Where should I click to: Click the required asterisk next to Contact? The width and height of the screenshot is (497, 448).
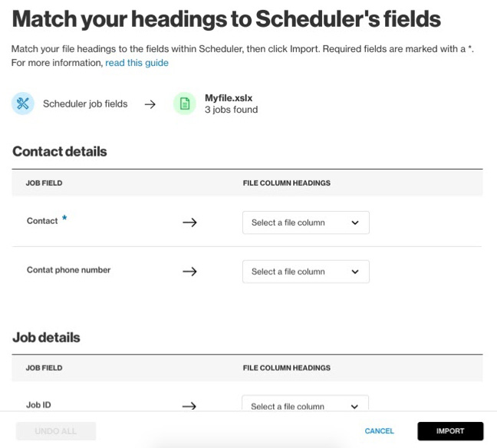pyautogui.click(x=65, y=219)
